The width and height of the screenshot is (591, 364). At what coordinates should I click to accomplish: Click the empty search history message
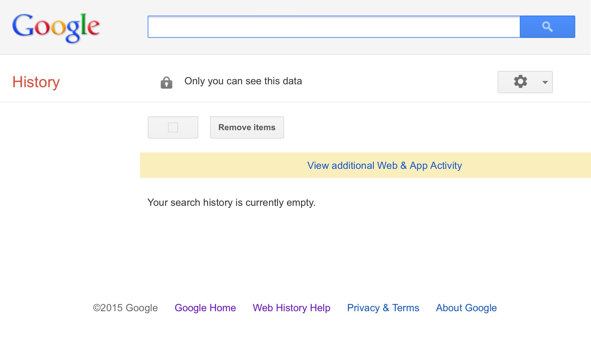[231, 203]
